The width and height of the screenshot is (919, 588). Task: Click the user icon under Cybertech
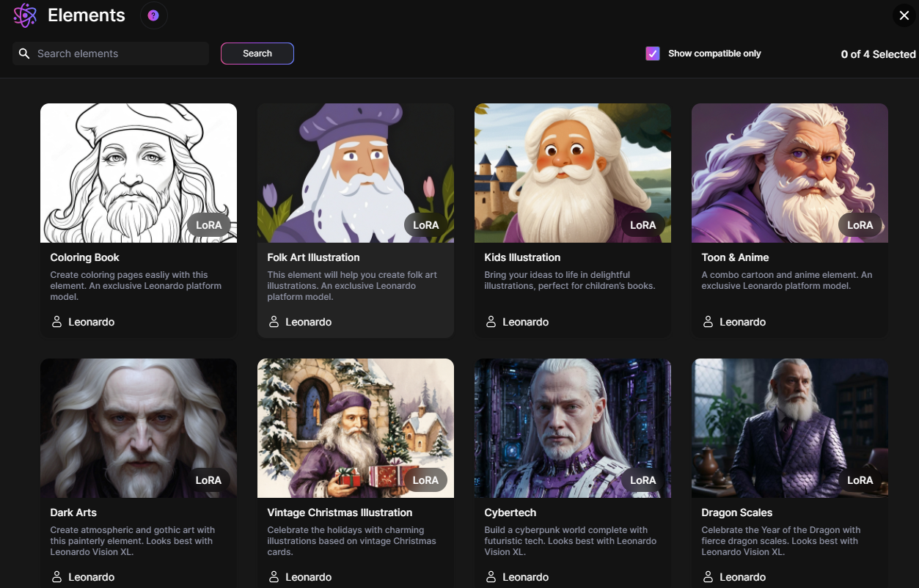[491, 577]
